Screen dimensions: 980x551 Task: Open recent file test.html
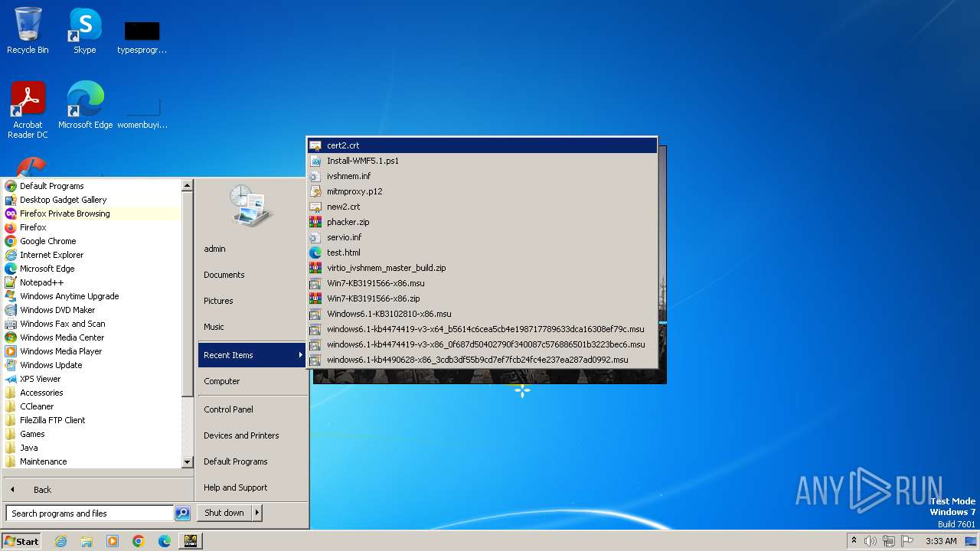(482, 253)
